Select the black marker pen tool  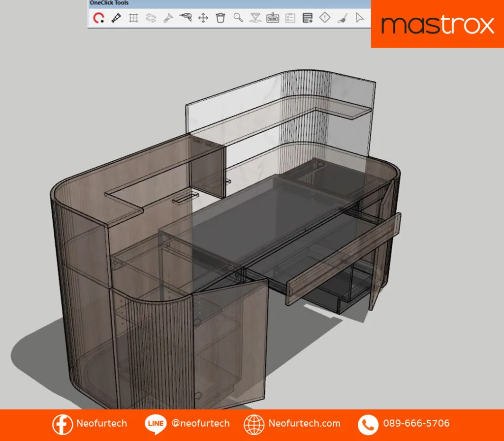coord(116,18)
